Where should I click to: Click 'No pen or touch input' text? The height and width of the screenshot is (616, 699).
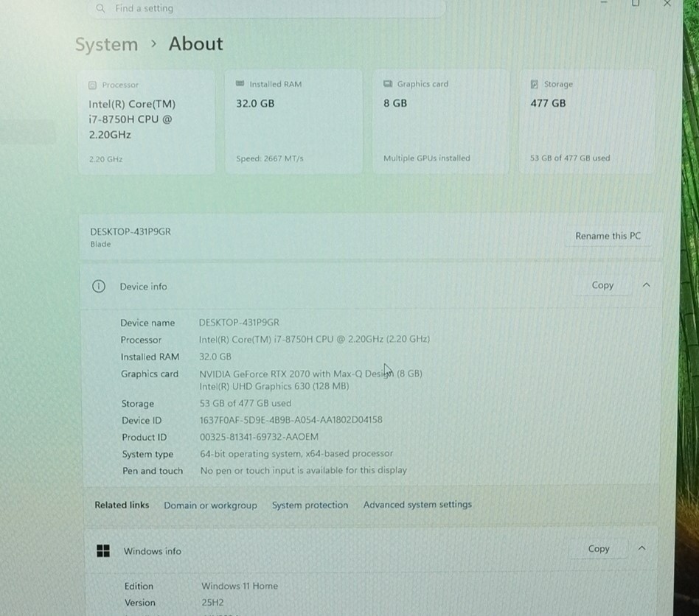[304, 470]
